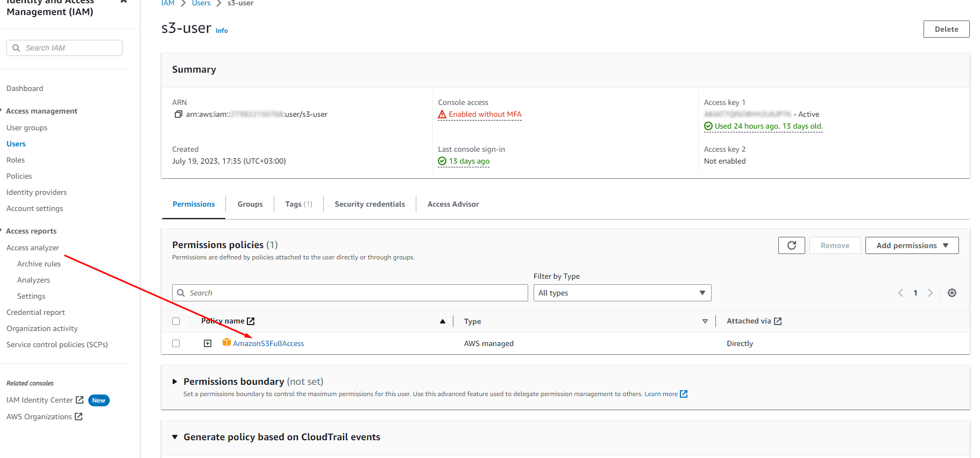980x458 pixels.
Task: Open the Tags (1) tab
Action: (x=299, y=204)
